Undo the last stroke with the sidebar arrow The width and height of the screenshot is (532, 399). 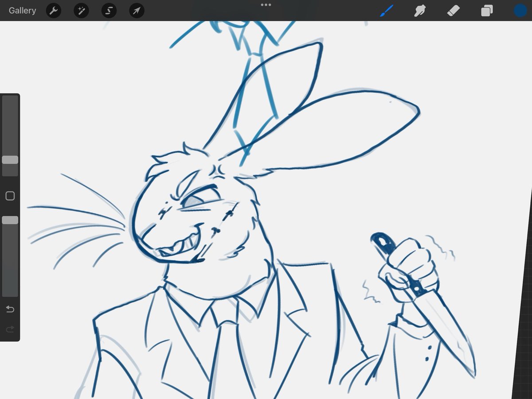click(10, 309)
